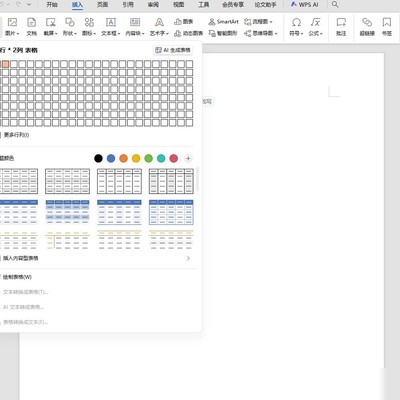
Task: Pick the orange theme color swatch
Action: [123, 158]
